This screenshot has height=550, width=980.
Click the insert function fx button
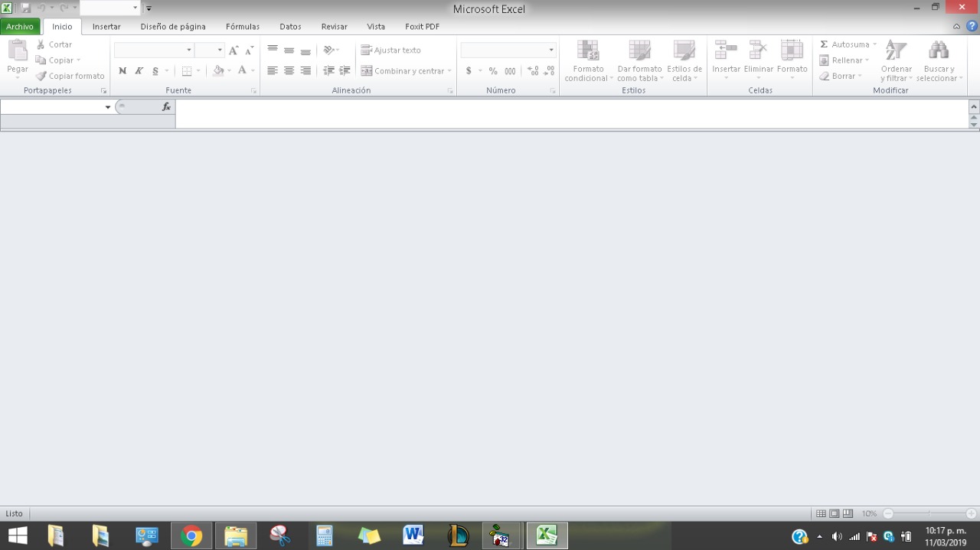[166, 107]
